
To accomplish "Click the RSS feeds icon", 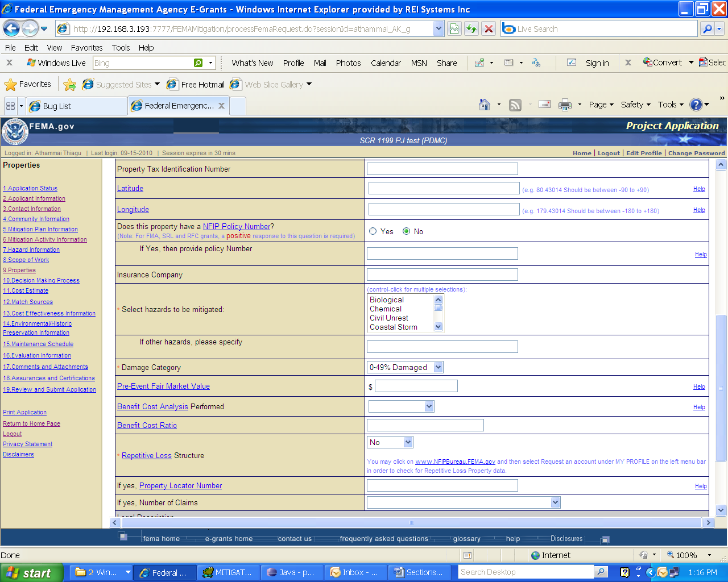I will (515, 105).
